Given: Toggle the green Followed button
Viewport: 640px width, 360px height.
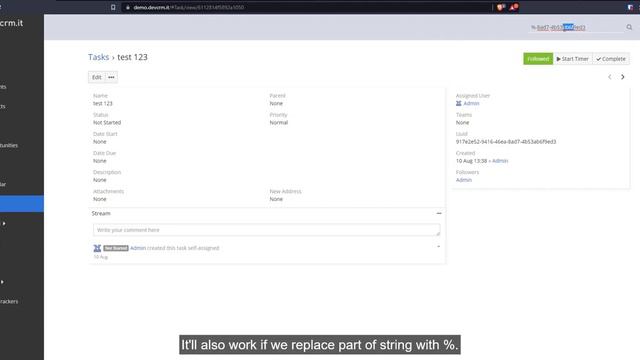Looking at the screenshot, I should tap(538, 59).
